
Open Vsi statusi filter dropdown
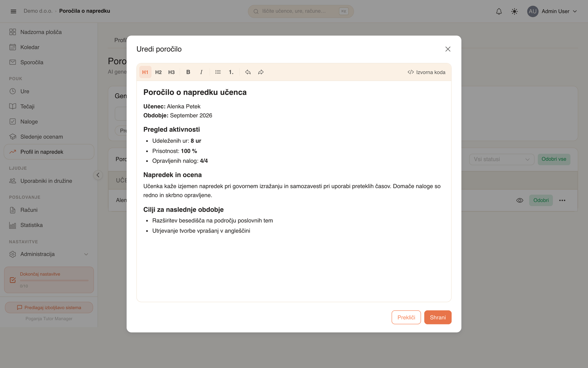tap(502, 159)
